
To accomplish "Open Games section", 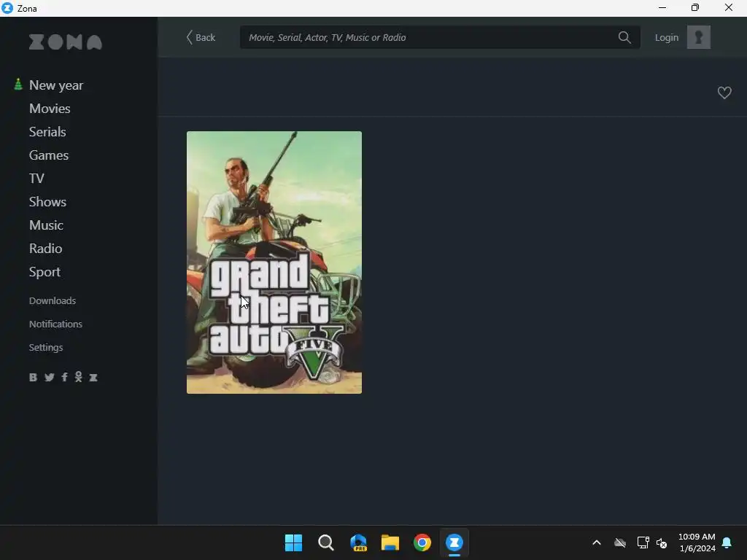I will point(49,155).
